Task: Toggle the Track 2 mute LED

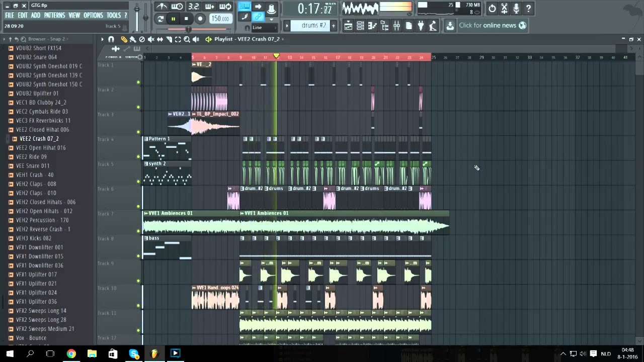Action: pos(138,107)
